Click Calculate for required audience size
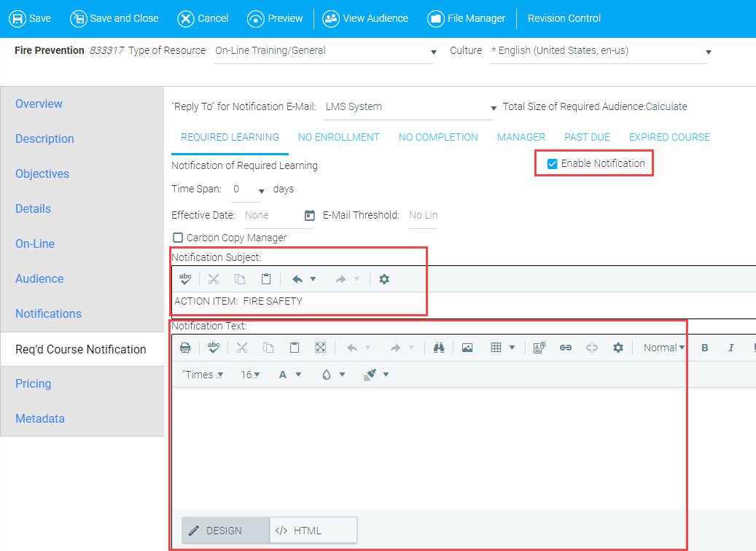The image size is (756, 551). click(x=666, y=106)
